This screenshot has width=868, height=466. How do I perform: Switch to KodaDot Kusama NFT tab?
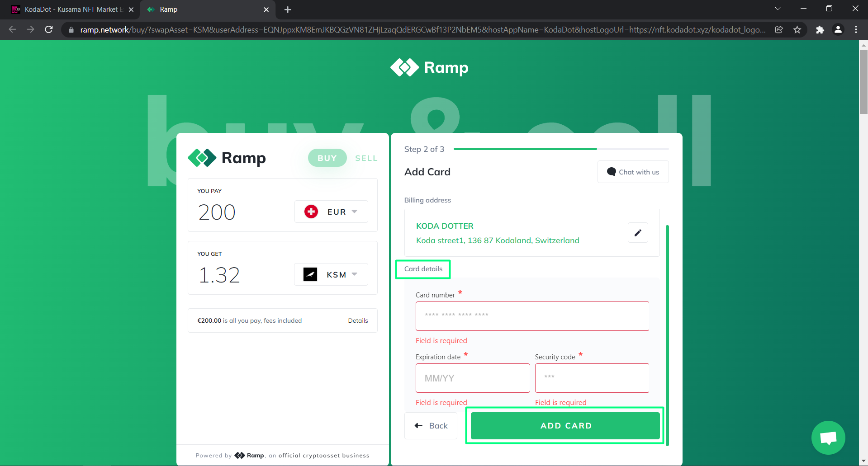72,9
